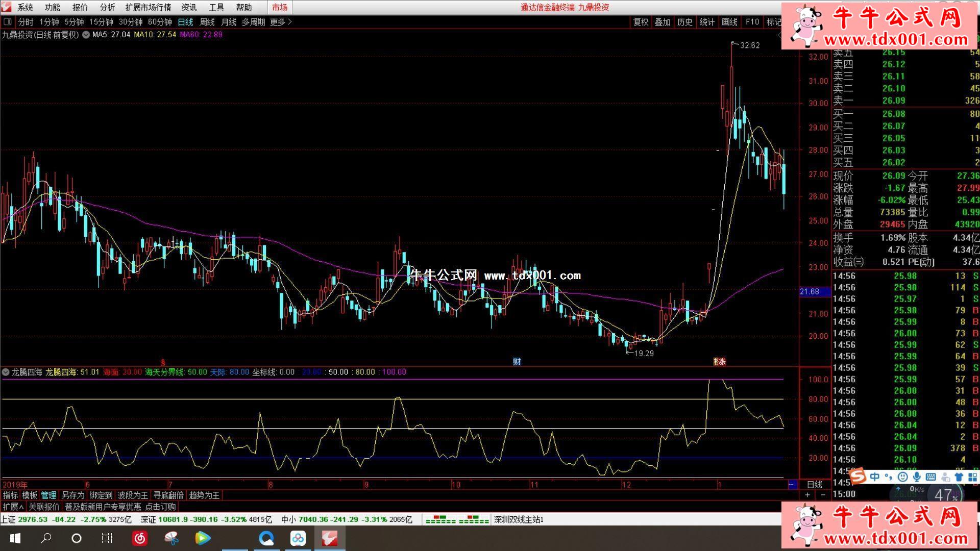Open the 报价 menu
The width and height of the screenshot is (980, 551).
click(x=80, y=8)
